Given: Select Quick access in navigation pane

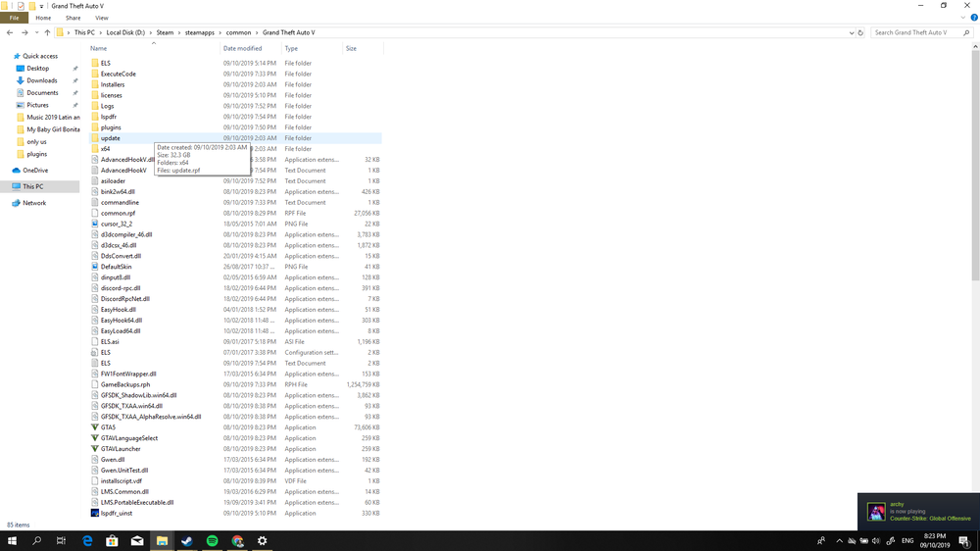Looking at the screenshot, I should tap(40, 56).
